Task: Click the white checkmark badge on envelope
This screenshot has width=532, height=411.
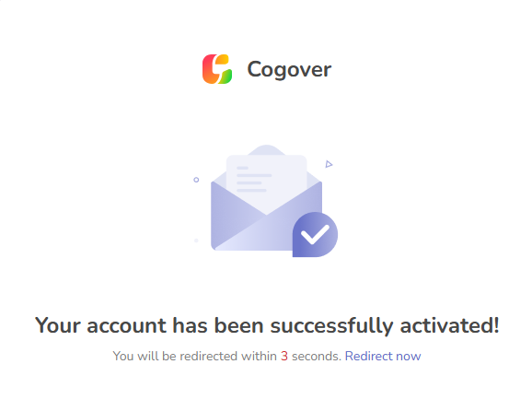Action: (x=315, y=234)
